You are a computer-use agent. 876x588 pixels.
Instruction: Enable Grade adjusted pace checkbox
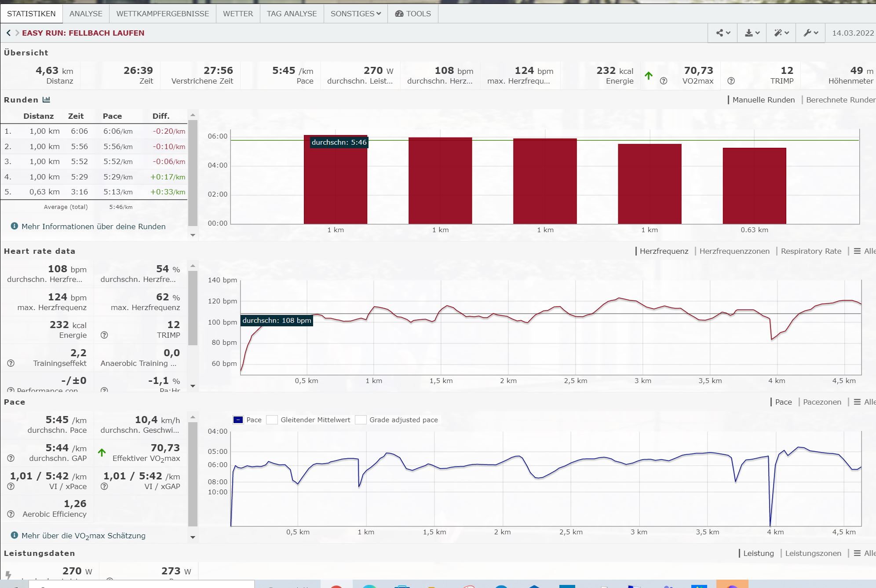click(361, 420)
